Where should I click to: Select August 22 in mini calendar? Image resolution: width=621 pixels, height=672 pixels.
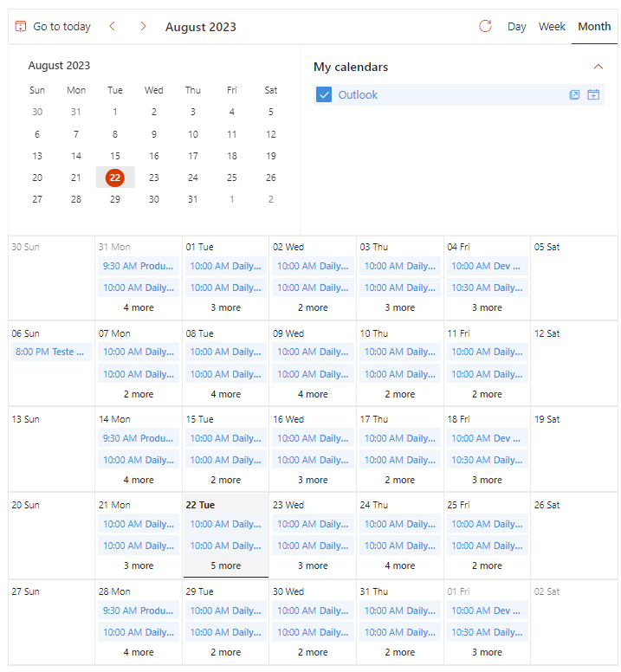(x=115, y=178)
